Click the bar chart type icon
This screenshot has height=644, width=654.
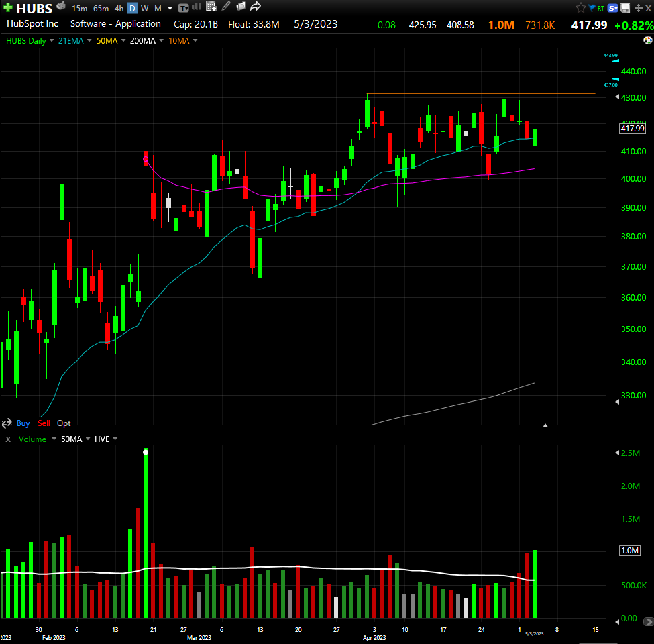pos(196,7)
